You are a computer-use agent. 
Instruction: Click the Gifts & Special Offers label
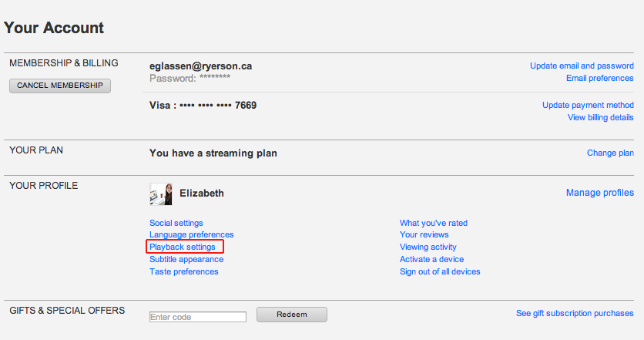(x=67, y=311)
